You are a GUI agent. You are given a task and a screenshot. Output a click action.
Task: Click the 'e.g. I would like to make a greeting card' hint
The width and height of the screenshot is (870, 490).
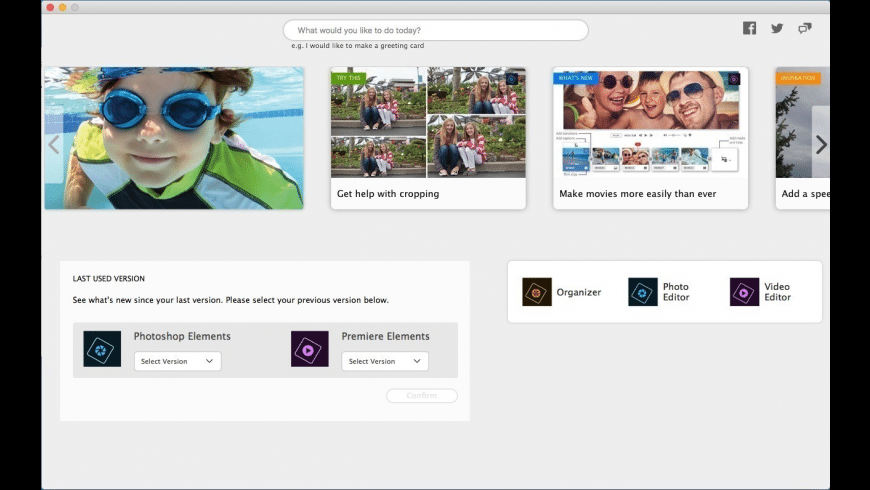[358, 46]
